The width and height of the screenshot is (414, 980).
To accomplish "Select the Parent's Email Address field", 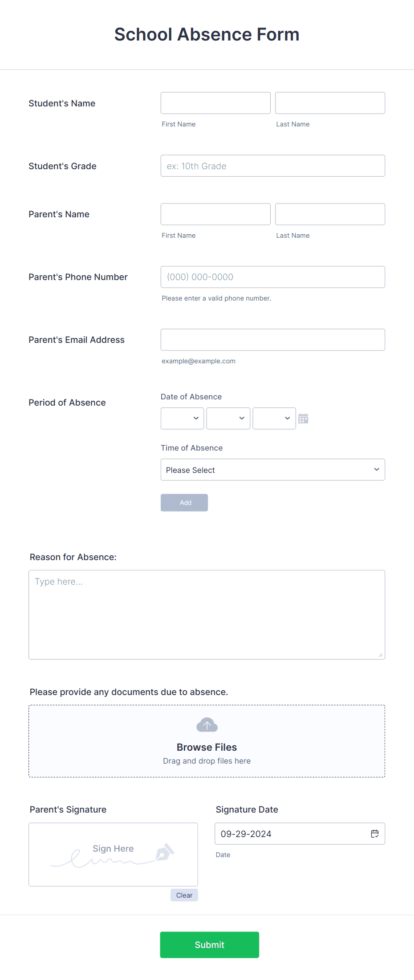I will click(x=272, y=339).
